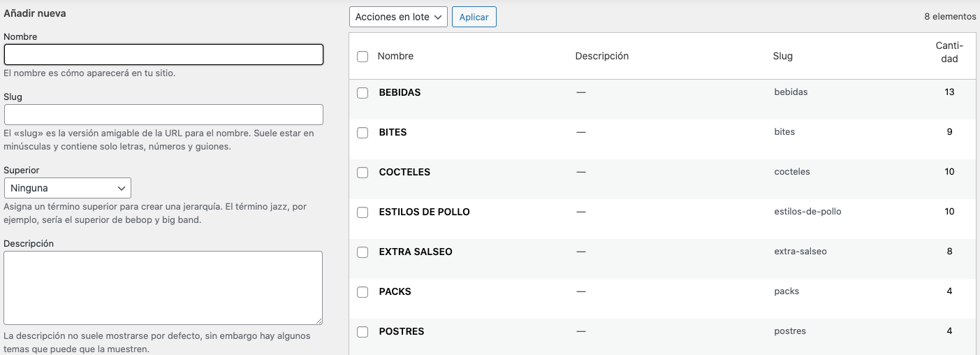
Task: Select the BITES row checkbox
Action: 363,133
